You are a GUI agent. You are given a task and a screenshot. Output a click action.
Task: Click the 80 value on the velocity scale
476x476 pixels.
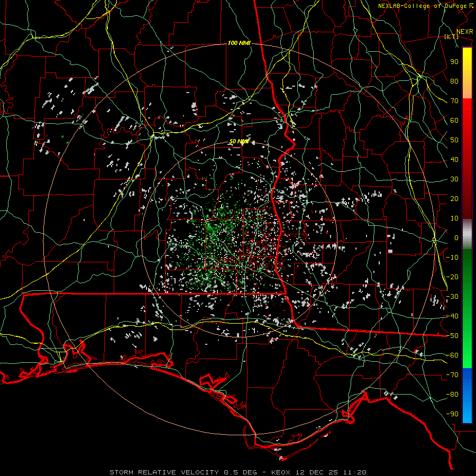coord(454,81)
